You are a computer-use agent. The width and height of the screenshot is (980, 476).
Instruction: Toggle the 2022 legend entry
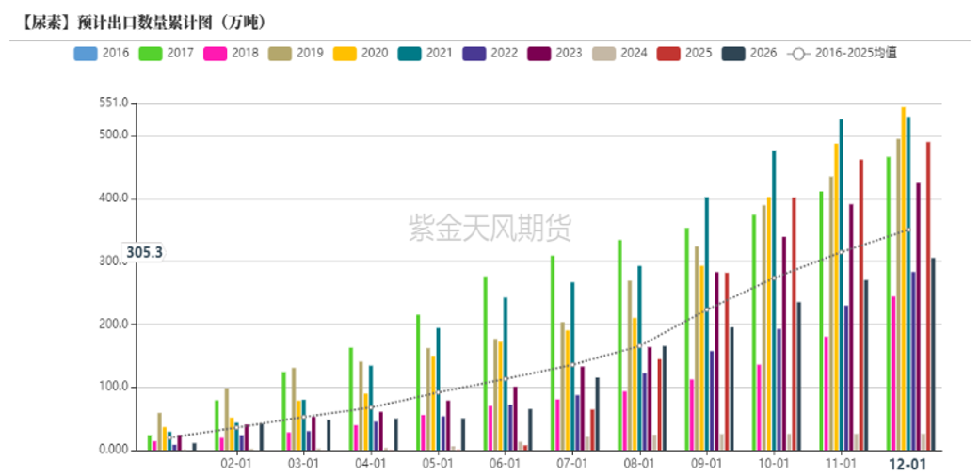point(490,53)
